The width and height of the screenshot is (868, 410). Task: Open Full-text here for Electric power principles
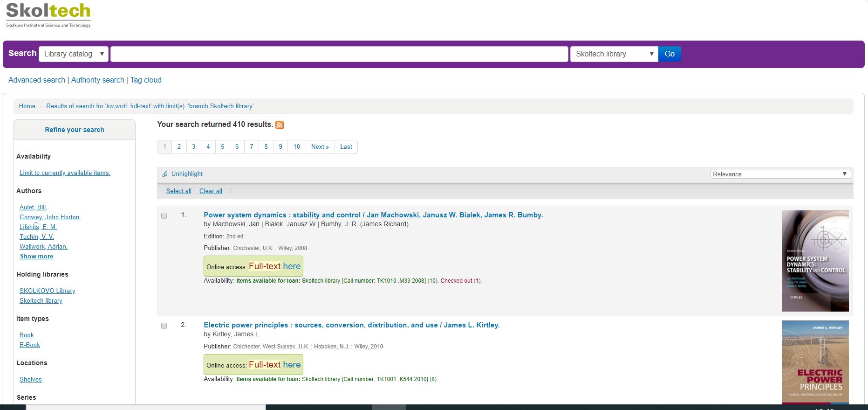tap(275, 364)
